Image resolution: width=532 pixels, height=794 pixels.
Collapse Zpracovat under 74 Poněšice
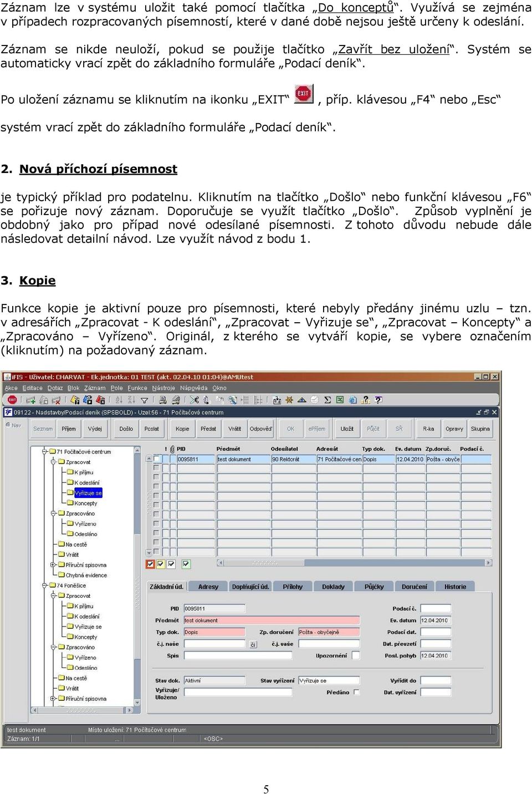click(x=54, y=595)
